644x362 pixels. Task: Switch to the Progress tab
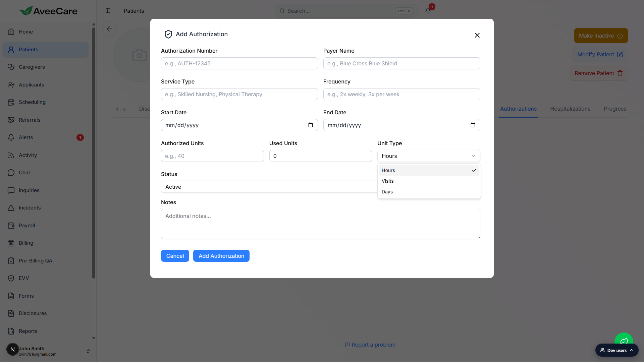point(615,109)
